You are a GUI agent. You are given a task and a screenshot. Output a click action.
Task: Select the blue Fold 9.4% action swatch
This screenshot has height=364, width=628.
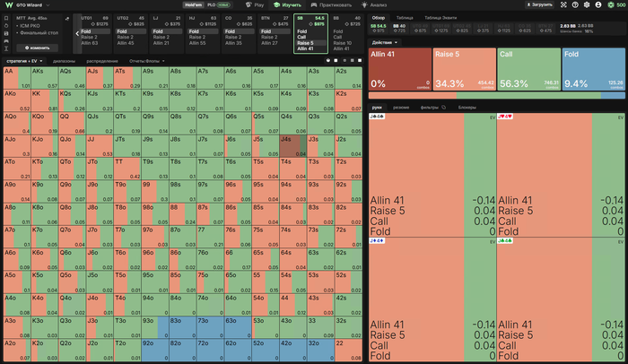pos(594,69)
